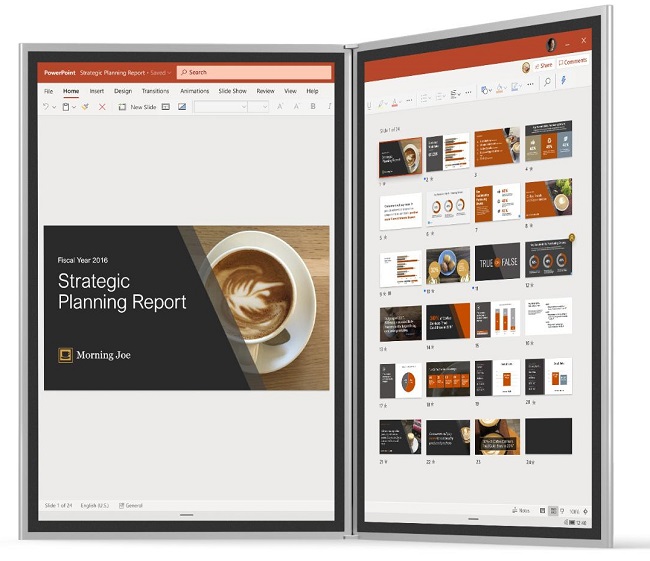Viewport: 650px width, 561px height.
Task: Click the Bullets list icon
Action: (424, 98)
